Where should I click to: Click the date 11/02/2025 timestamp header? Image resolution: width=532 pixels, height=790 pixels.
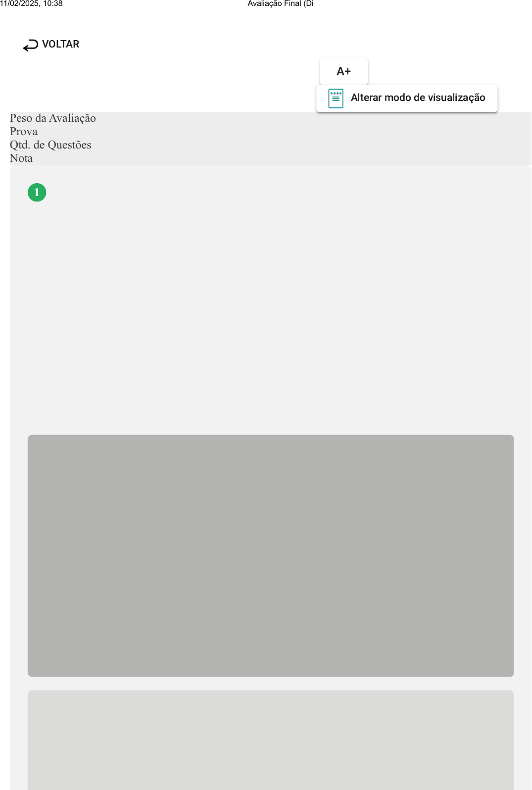[19, 3]
